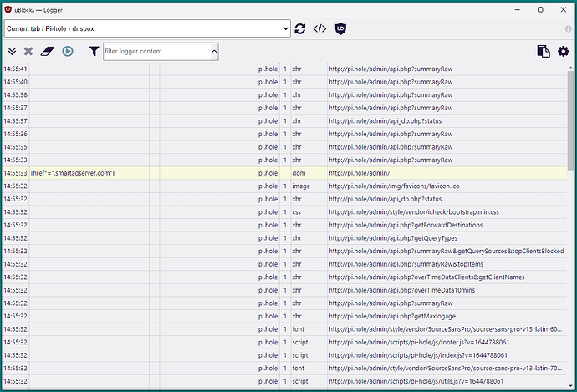Image resolution: width=577 pixels, height=392 pixels.
Task: Open logger settings with the gear icon
Action: click(x=563, y=51)
